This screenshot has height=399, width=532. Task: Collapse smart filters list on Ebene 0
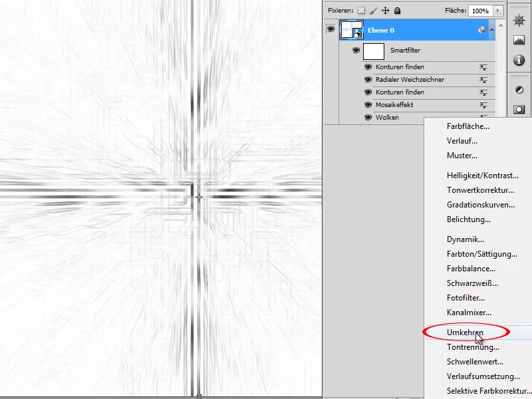(x=491, y=29)
